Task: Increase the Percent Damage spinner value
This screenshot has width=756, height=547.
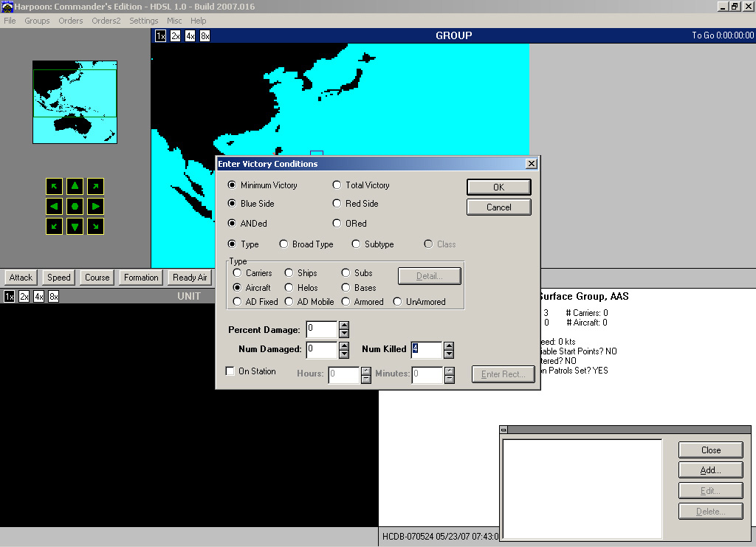Action: tap(344, 326)
